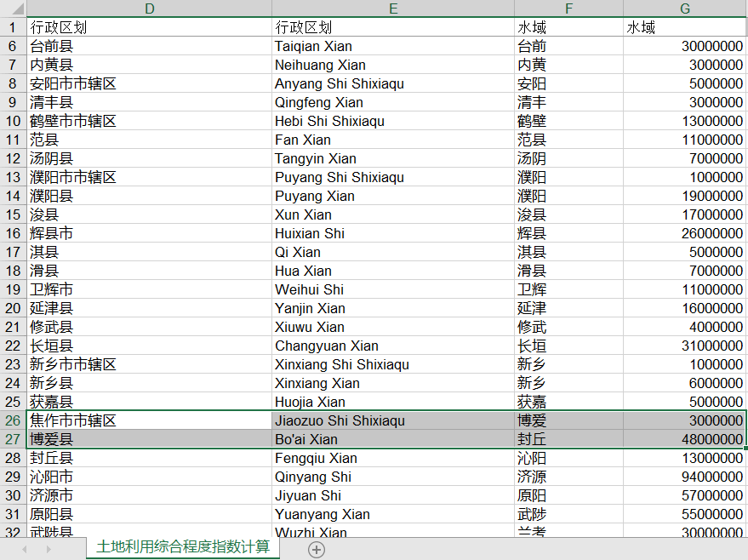Click the cell Weihui Shi
The height and width of the screenshot is (560, 748).
pos(393,289)
